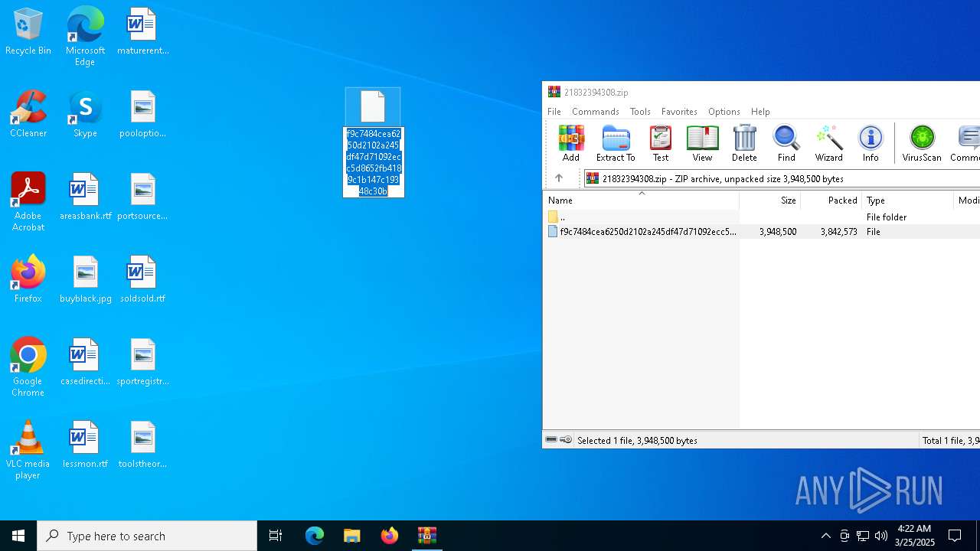Click the taskbar search box
Screen dimensions: 980x551
147,536
